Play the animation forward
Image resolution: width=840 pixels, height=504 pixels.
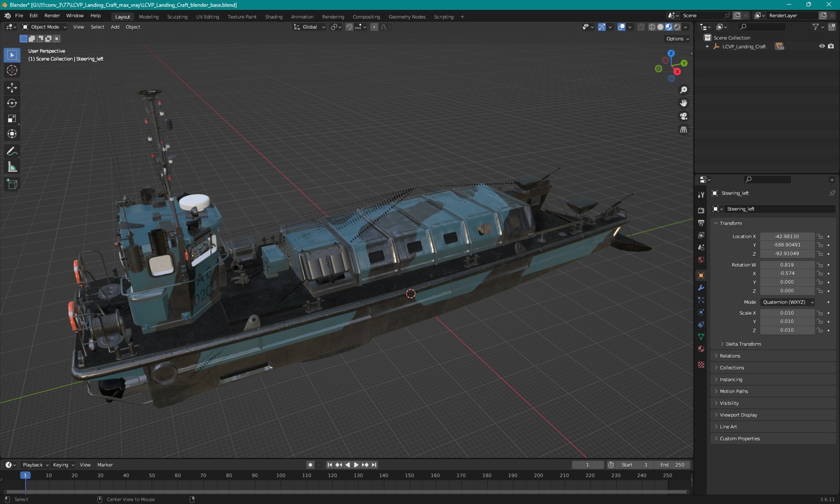coord(356,465)
